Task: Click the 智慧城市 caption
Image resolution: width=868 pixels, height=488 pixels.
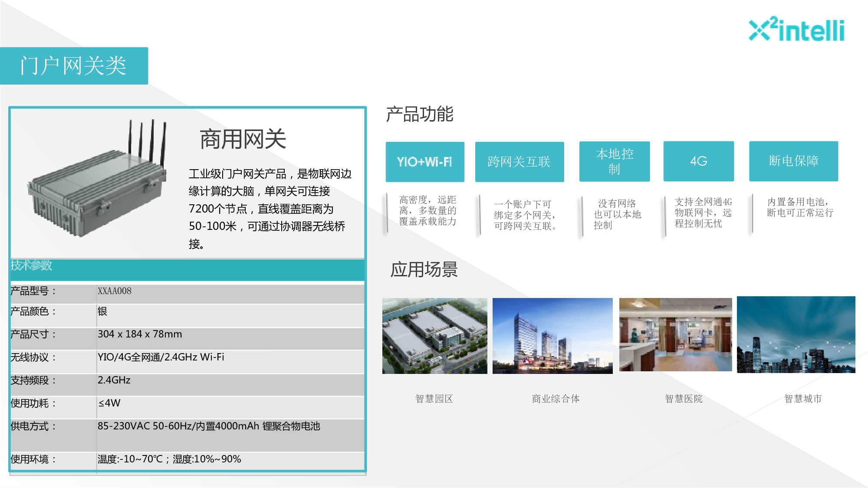Action: pyautogui.click(x=803, y=399)
